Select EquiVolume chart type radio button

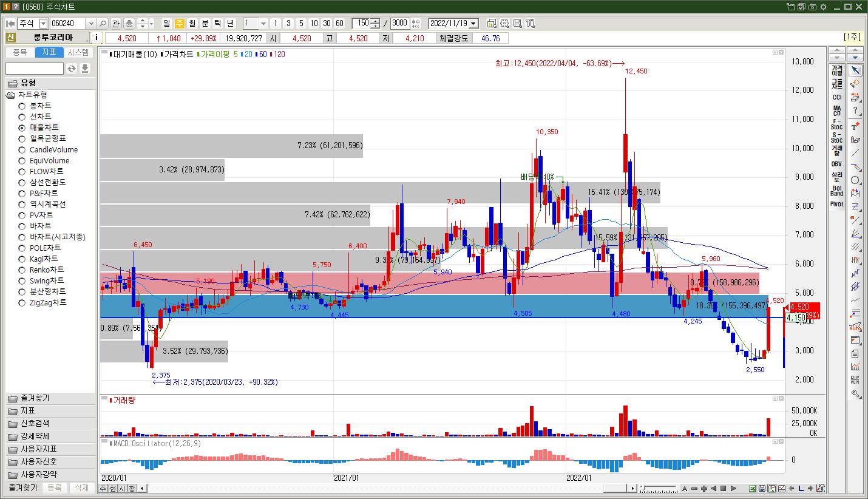tap(22, 161)
